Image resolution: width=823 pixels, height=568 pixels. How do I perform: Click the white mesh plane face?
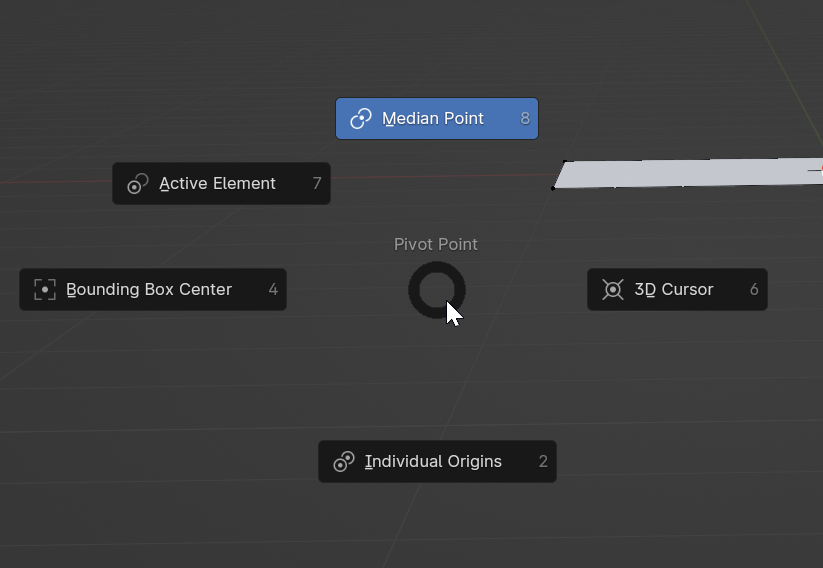coord(690,172)
